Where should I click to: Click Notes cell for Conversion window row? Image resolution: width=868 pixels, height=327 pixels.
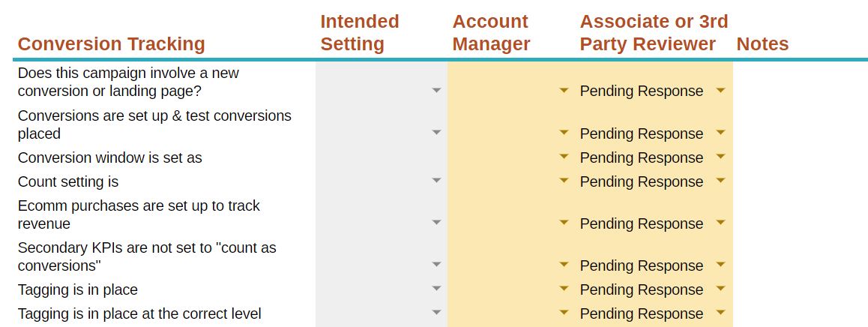(x=799, y=157)
